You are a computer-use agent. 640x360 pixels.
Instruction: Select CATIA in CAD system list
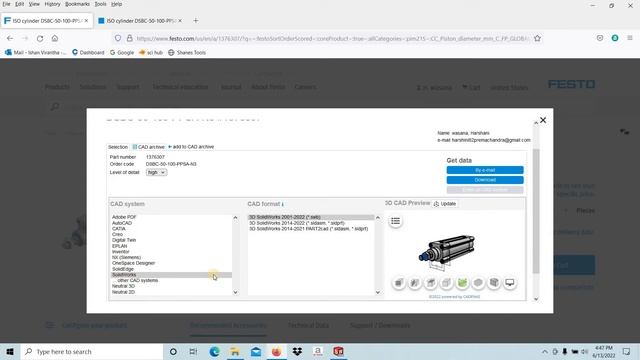[119, 229]
